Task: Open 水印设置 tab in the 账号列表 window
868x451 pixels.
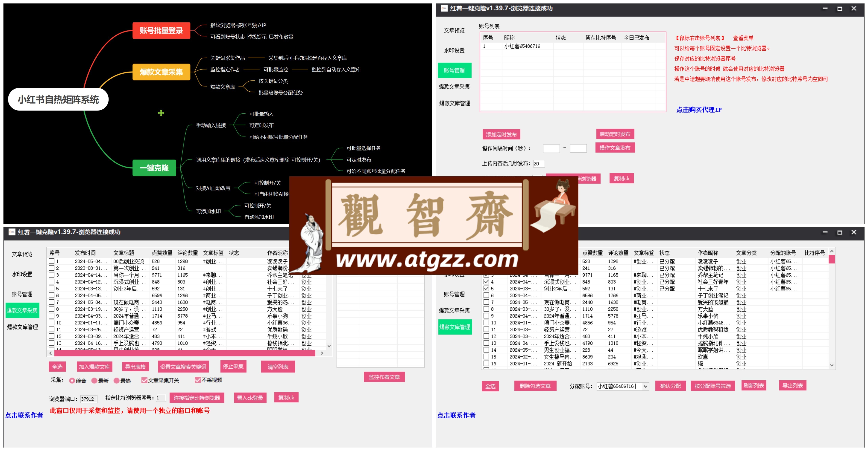Action: [454, 50]
